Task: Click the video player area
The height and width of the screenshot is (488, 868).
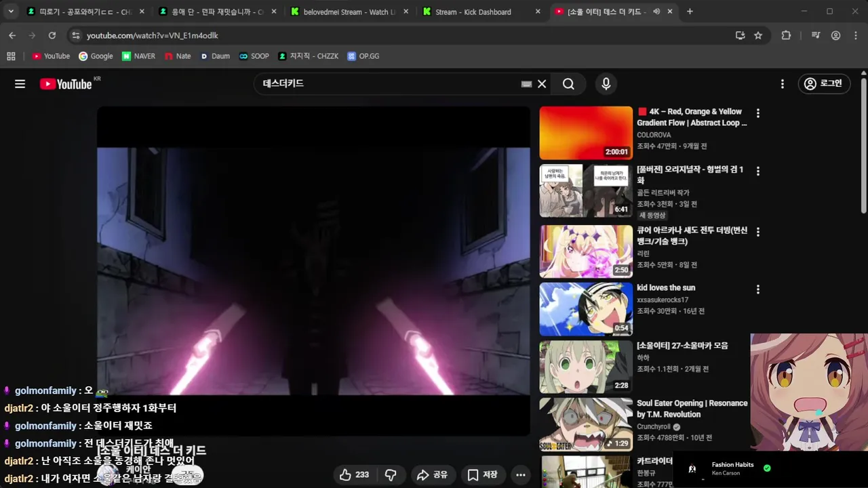Action: coord(313,270)
